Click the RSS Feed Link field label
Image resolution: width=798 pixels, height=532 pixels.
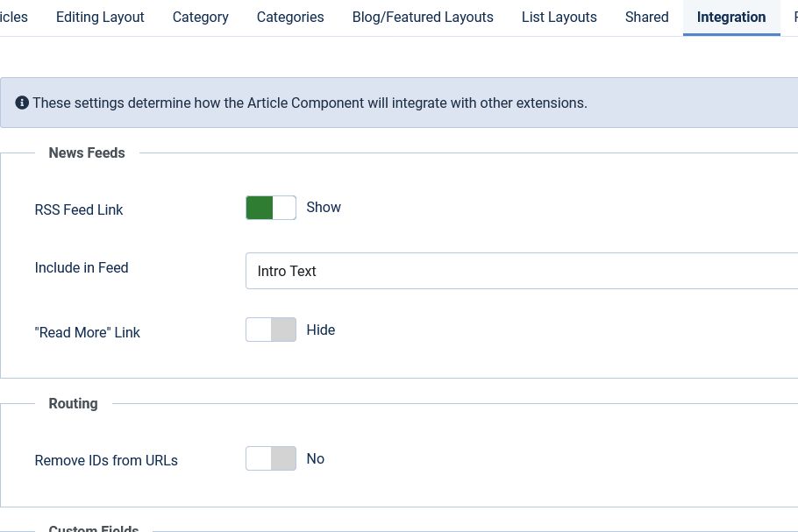pos(79,209)
